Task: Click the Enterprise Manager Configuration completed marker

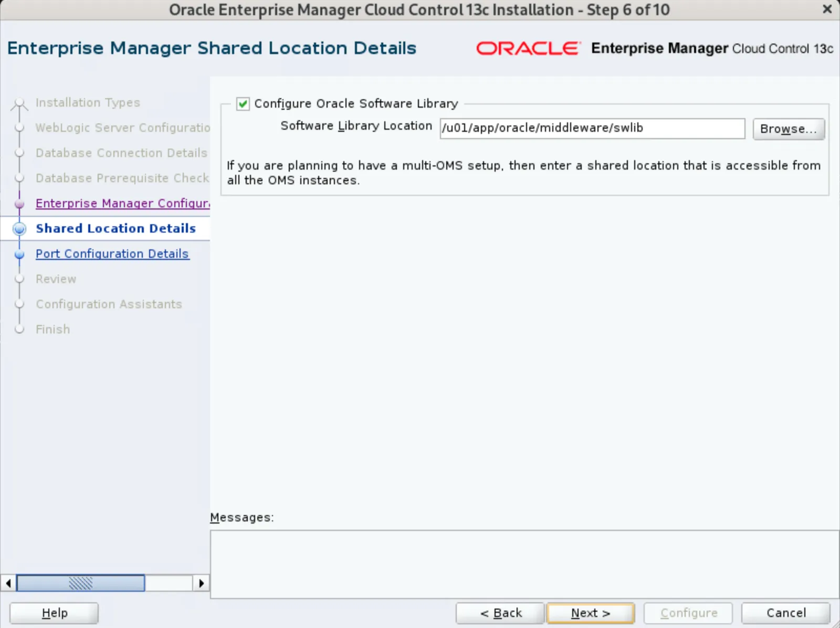Action: [19, 204]
